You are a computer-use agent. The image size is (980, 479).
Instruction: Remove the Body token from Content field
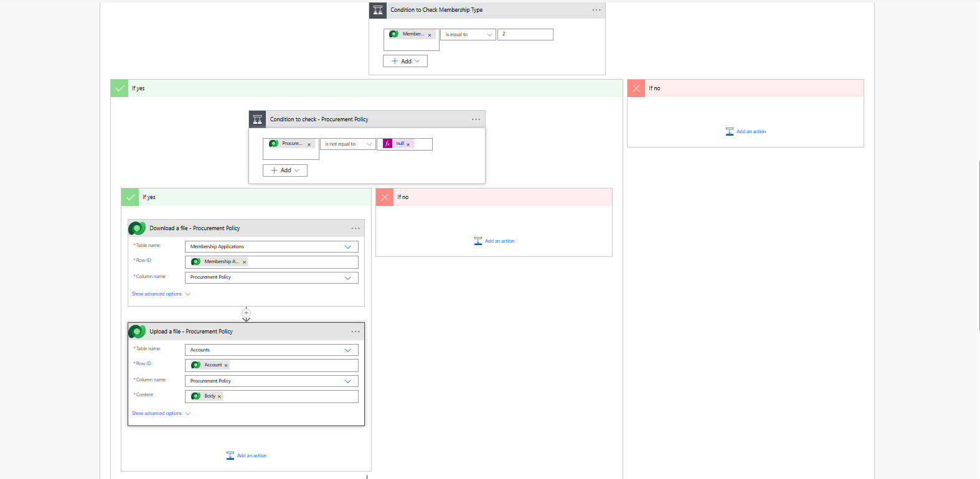click(x=219, y=396)
